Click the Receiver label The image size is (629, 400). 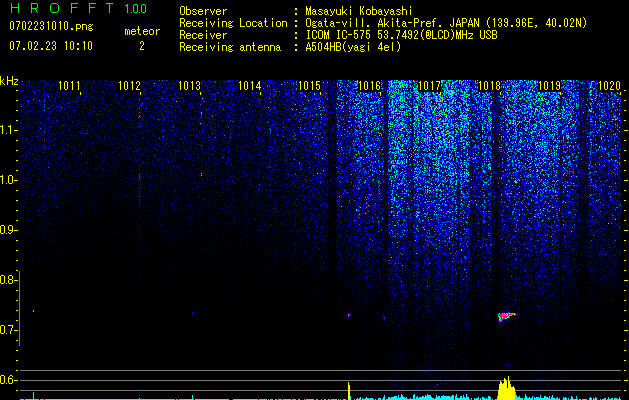pos(203,35)
